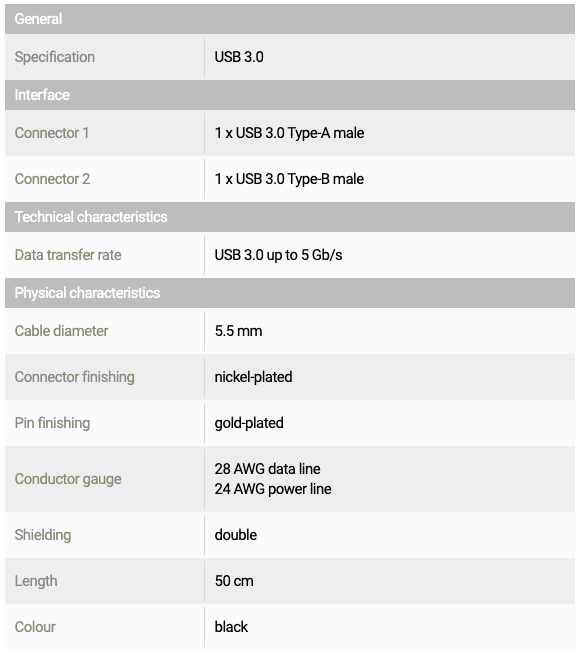Select the Specification label
Viewport: 582px width, 655px height.
[x=55, y=57]
